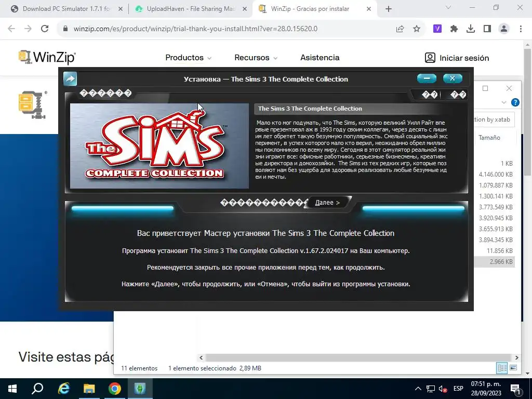Click the Далее > button in installer
This screenshot has width=532, height=399.
tap(327, 203)
